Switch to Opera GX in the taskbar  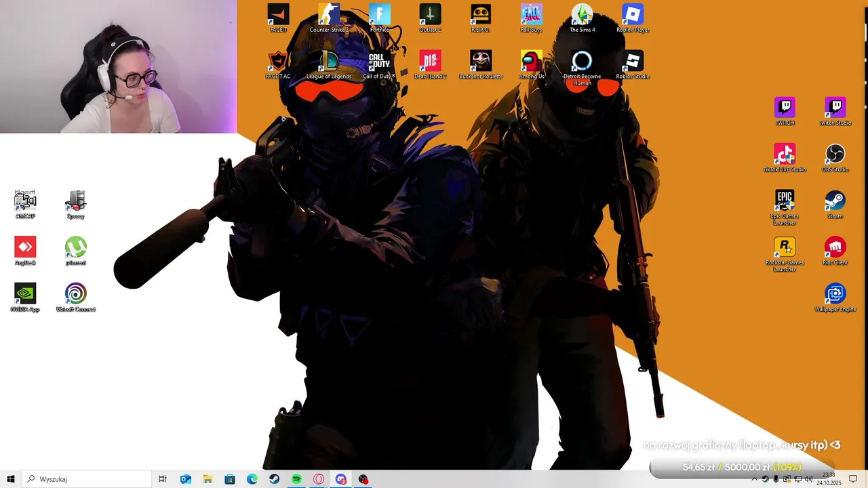click(x=319, y=479)
